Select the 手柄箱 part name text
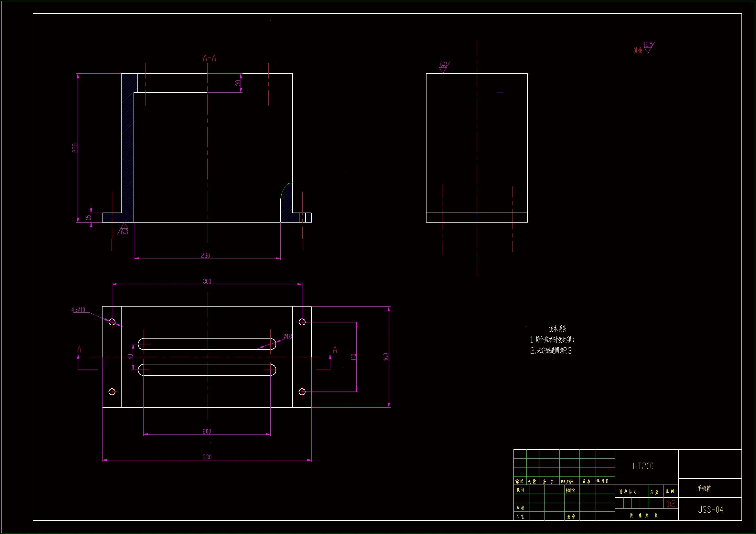Image resolution: width=756 pixels, height=534 pixels. 704,488
